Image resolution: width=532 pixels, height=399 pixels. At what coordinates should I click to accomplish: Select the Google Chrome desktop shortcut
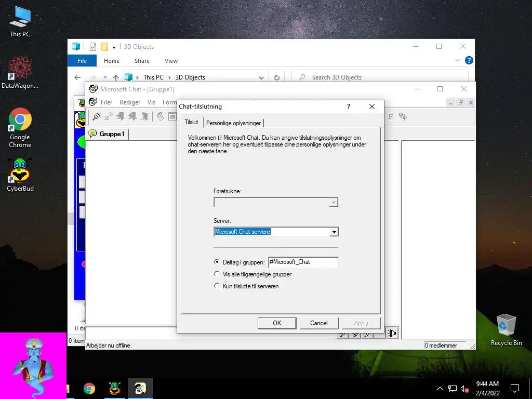pyautogui.click(x=20, y=128)
